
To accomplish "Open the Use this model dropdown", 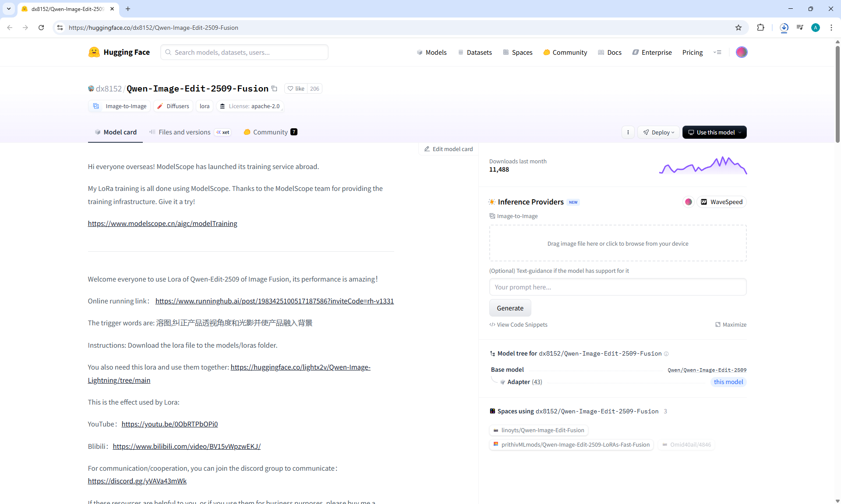I will click(714, 132).
